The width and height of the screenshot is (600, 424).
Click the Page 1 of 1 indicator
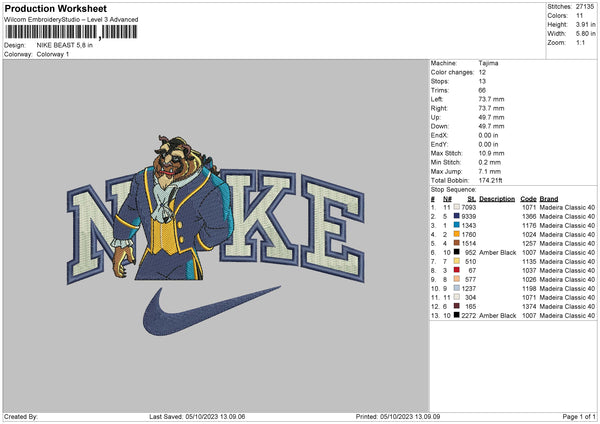tap(579, 417)
